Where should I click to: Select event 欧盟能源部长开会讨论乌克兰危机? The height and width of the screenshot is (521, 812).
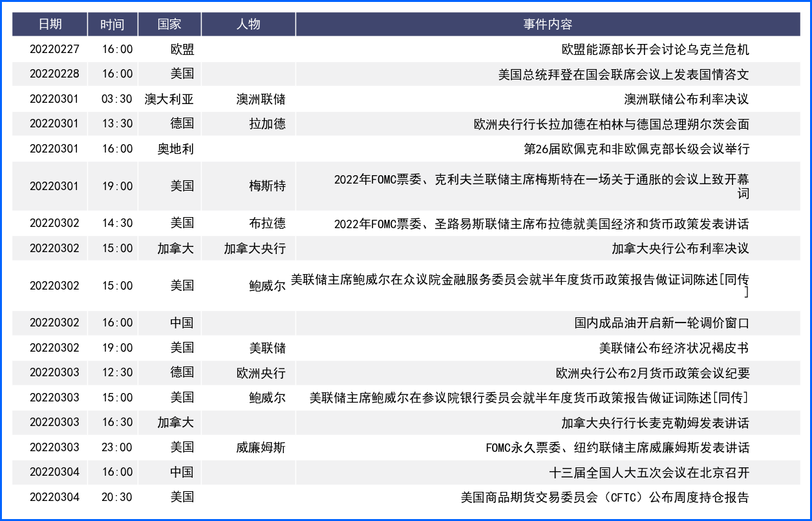[x=656, y=49]
